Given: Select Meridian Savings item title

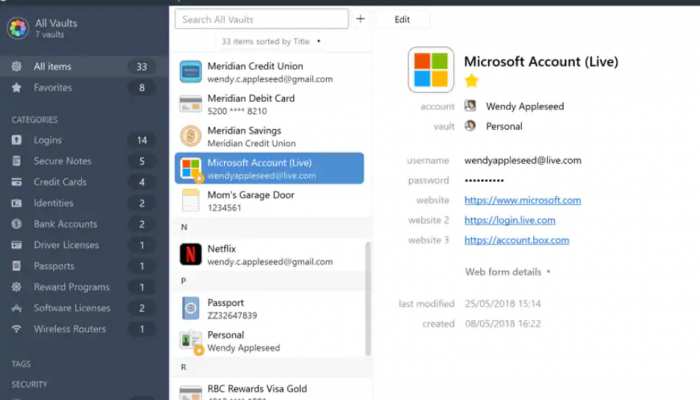Looking at the screenshot, I should [x=244, y=131].
